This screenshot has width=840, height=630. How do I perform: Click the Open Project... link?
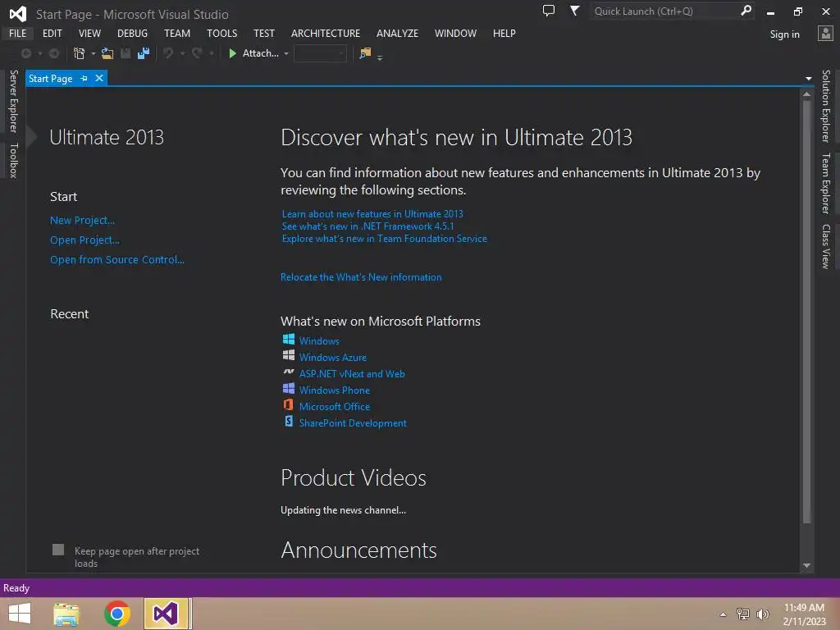(84, 240)
